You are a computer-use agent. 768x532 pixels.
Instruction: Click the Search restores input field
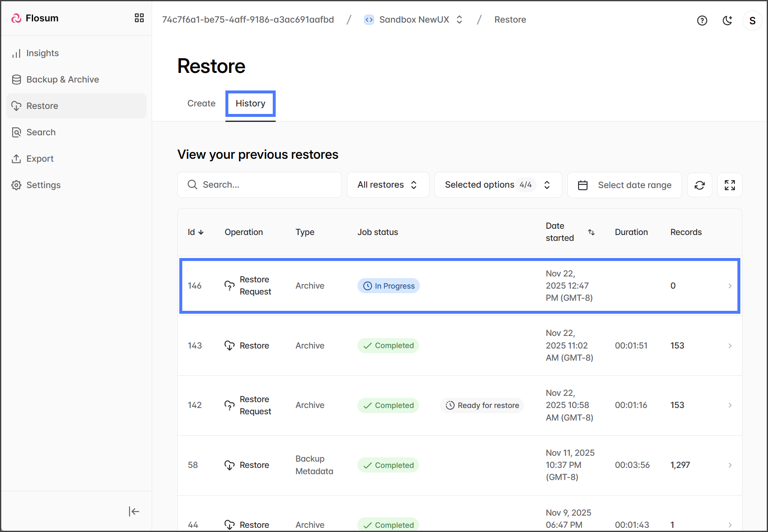(259, 185)
